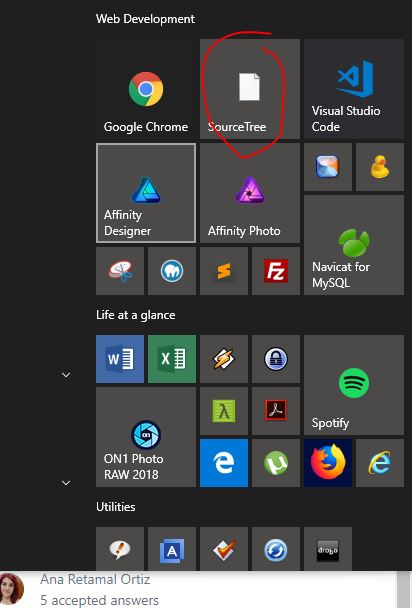Open the KeePass padlock tile
The width and height of the screenshot is (412, 608).
click(276, 359)
